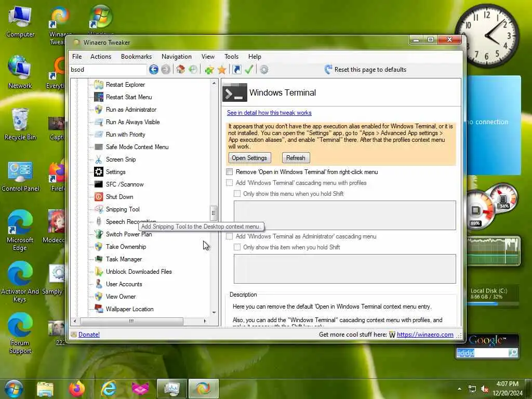Select 'Snipping Tool' in the tree
532x399 pixels.
click(123, 209)
